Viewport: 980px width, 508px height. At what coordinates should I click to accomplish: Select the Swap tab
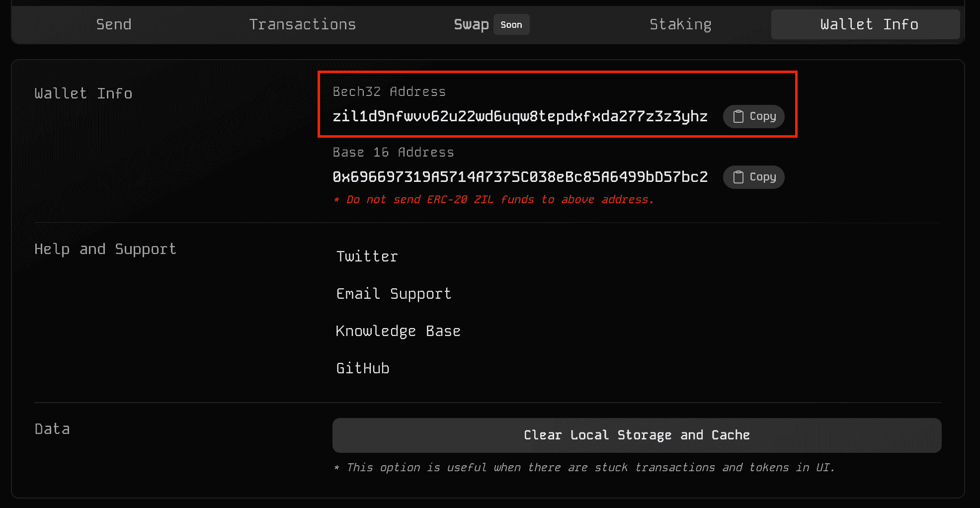[x=471, y=24]
